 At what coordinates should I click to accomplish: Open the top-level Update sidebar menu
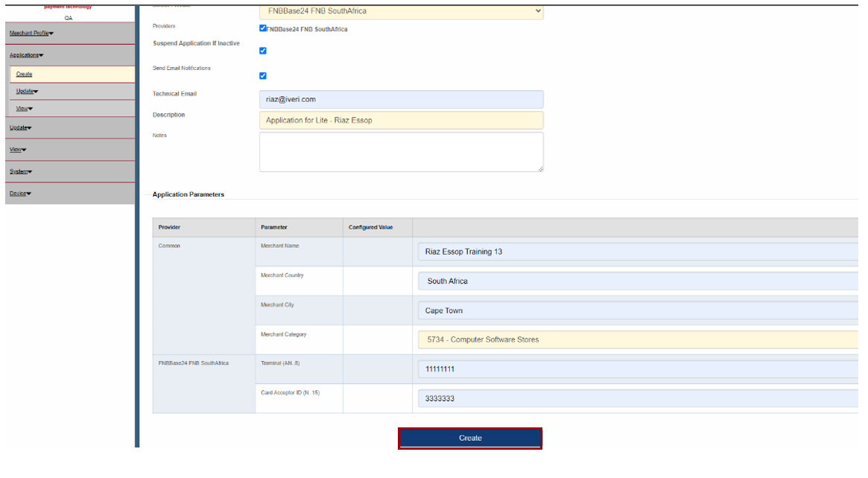[x=20, y=128]
